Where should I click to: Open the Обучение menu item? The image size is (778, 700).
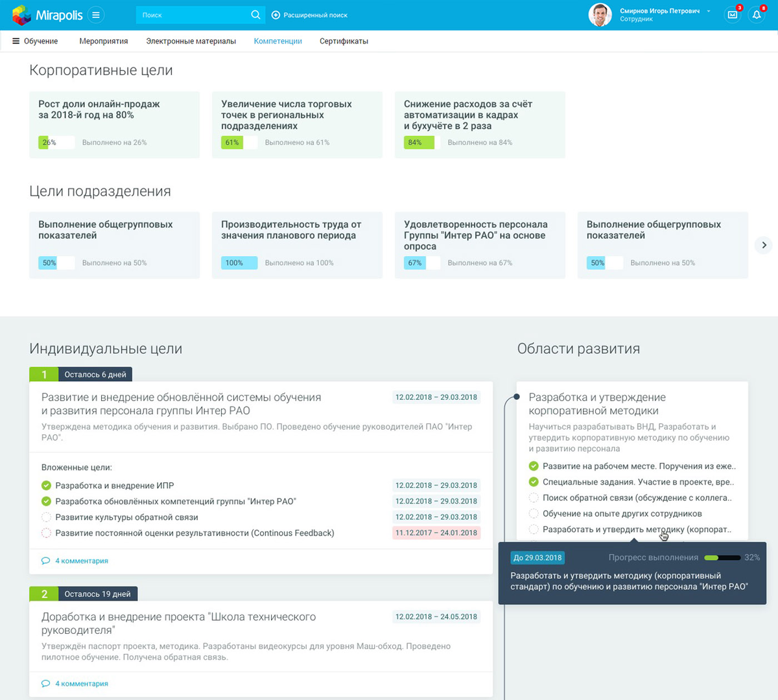[41, 41]
